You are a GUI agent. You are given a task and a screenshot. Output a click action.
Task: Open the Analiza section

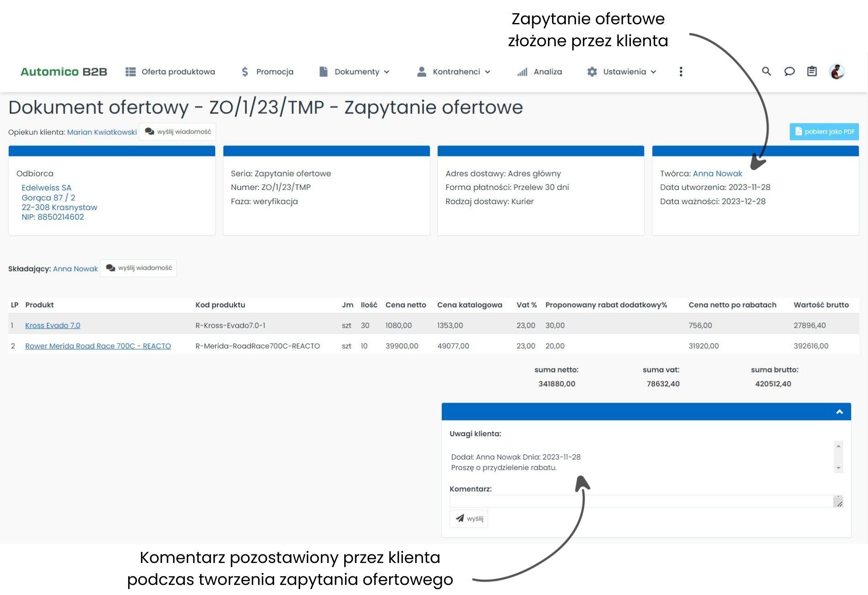point(539,72)
